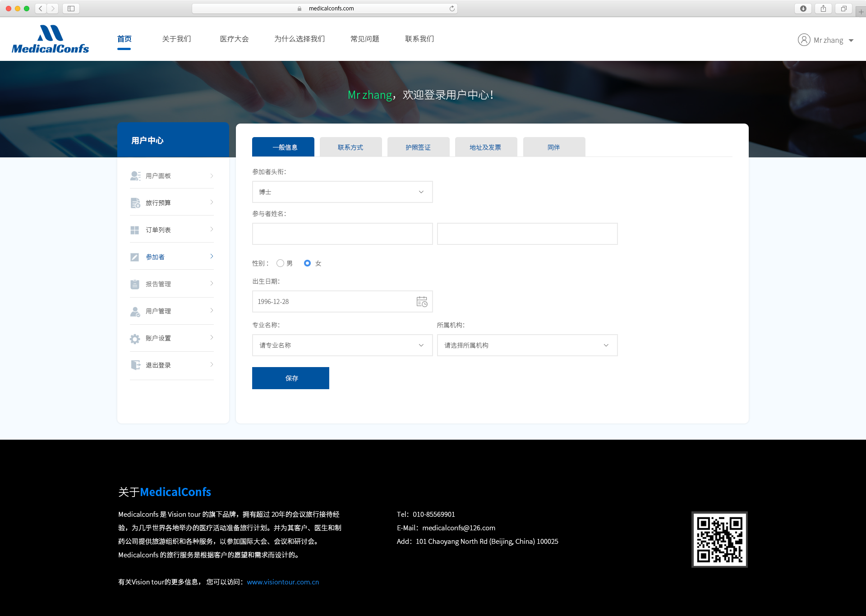Click the medicalconfs.com address bar
This screenshot has height=616, width=866.
coord(325,8)
